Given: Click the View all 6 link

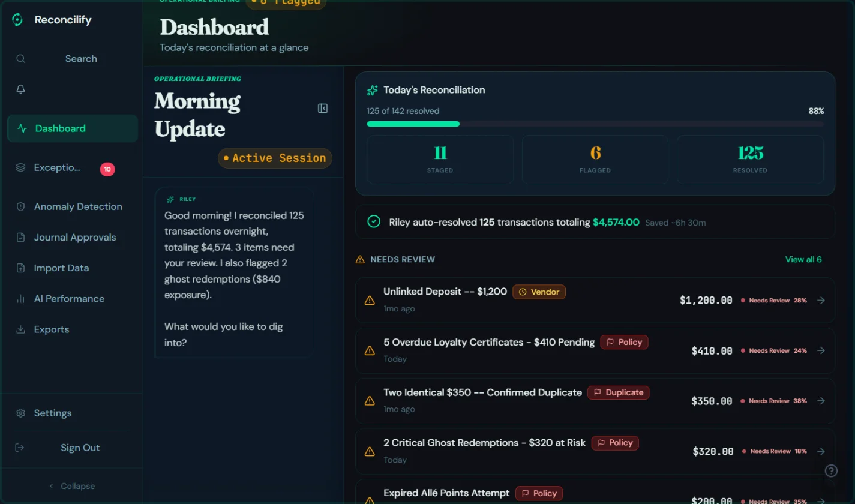Looking at the screenshot, I should 803,259.
